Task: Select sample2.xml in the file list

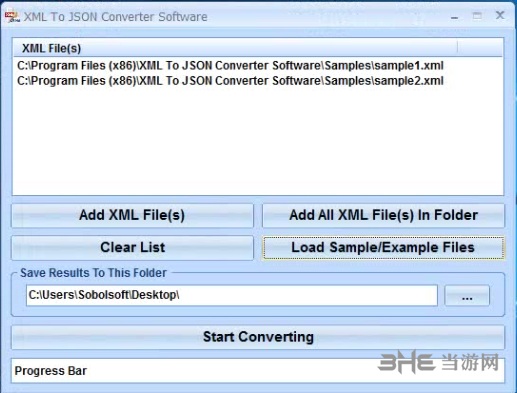Action: click(230, 81)
